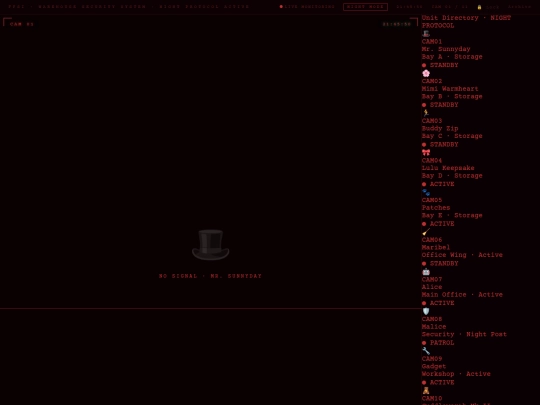Screen dimensions: 540x405
Task: Click the NO SIGNAL · MR. SUNNYDAY caption
Action: (210, 276)
